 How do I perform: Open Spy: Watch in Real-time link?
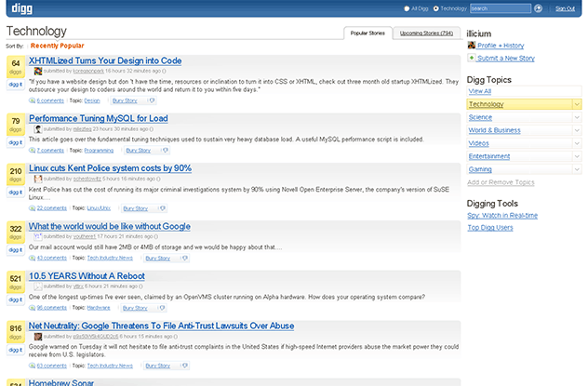pos(502,216)
